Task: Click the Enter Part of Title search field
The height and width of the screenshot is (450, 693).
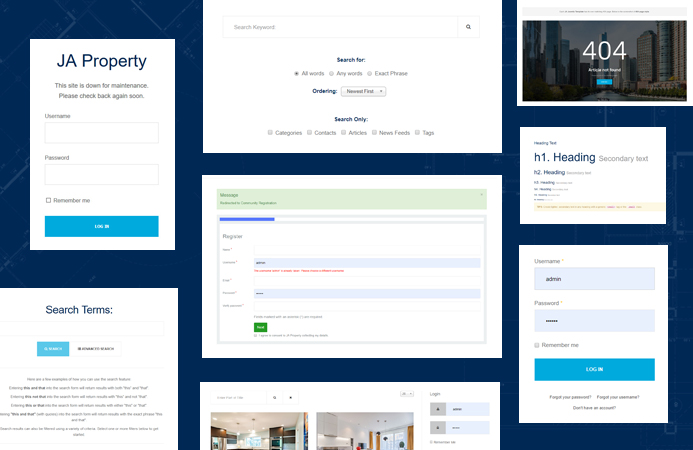Action: [239, 397]
